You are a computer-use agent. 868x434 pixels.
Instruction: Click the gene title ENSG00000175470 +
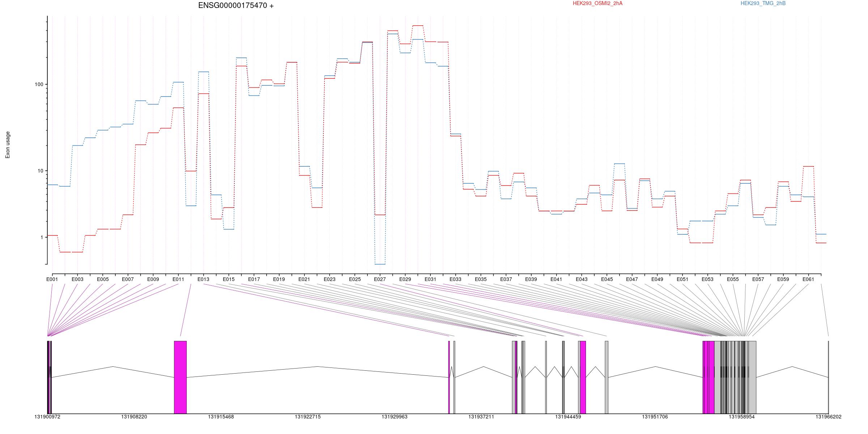[236, 6]
